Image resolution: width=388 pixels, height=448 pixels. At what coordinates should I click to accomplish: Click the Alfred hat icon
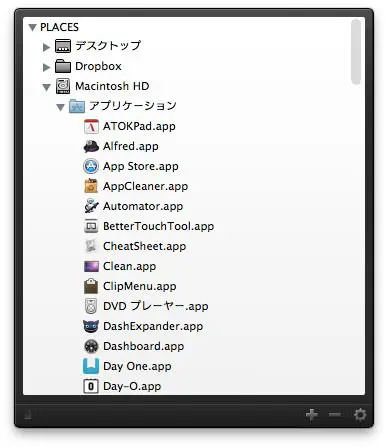91,146
